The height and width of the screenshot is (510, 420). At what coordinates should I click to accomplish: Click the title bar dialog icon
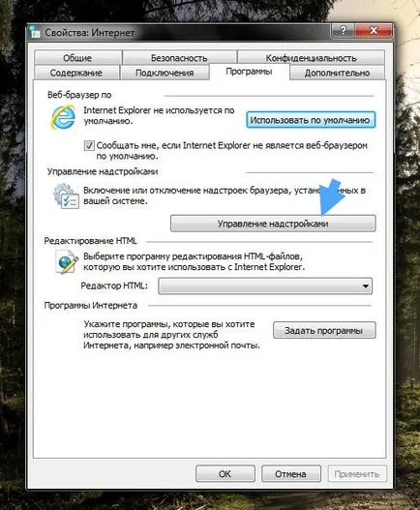35,32
